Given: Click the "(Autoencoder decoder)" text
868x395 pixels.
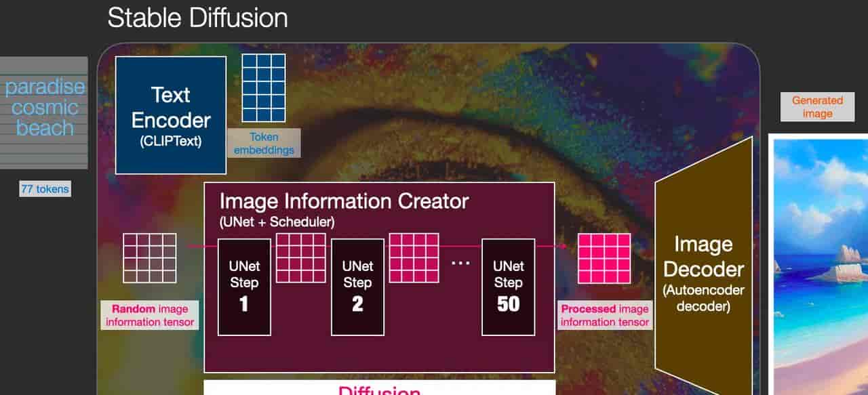Looking at the screenshot, I should 703,298.
